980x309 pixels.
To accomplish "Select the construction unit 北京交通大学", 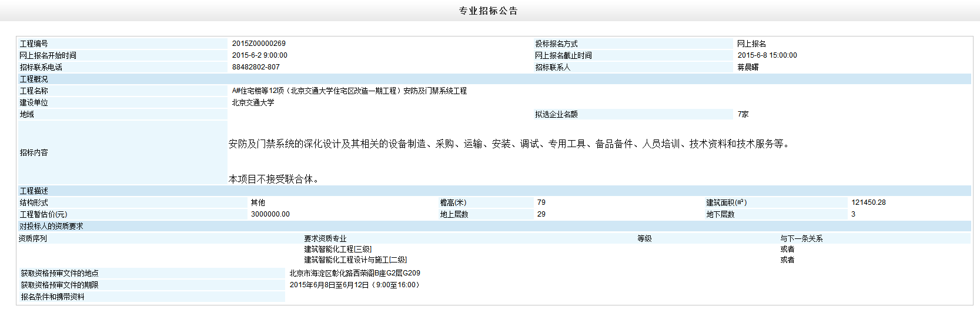I will click(253, 102).
